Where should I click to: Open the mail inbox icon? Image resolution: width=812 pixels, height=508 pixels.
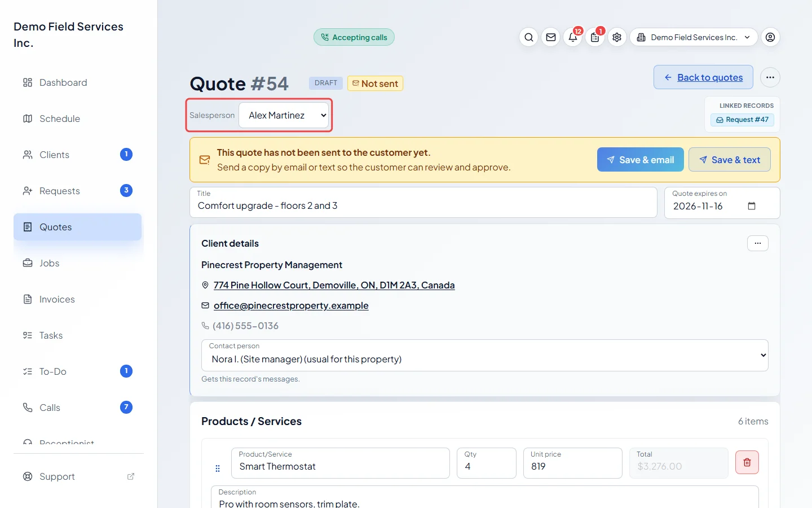551,37
